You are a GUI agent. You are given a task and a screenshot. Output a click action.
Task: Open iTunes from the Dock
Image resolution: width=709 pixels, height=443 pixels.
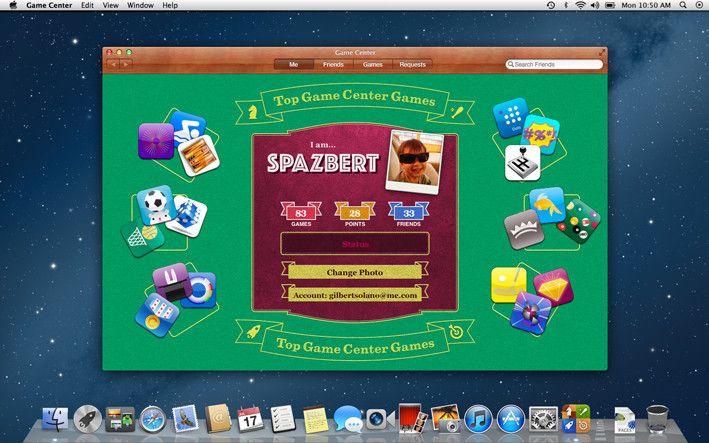pos(478,419)
